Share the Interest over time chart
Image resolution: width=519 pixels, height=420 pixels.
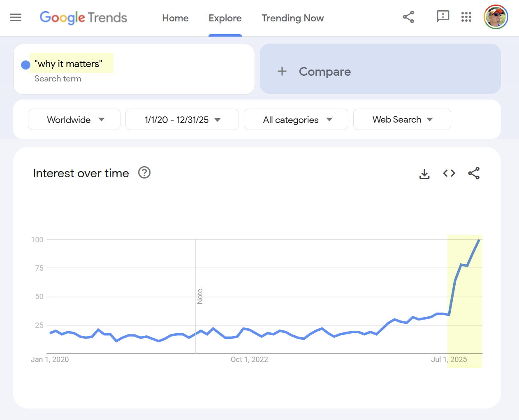(474, 174)
